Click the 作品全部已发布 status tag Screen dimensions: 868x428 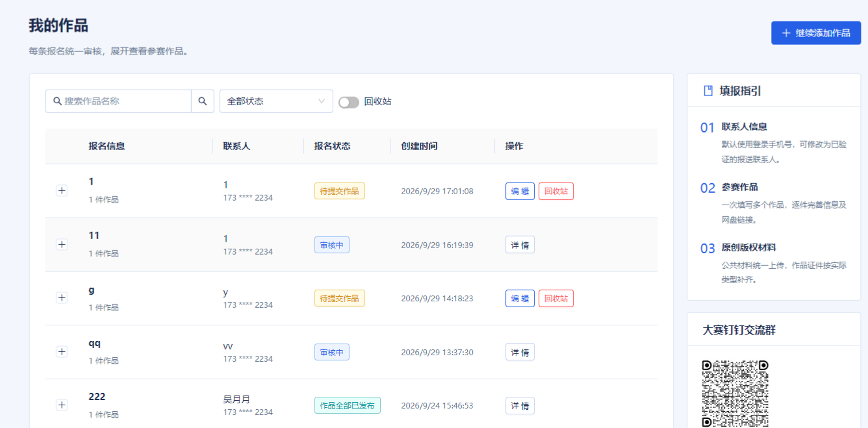(x=347, y=405)
